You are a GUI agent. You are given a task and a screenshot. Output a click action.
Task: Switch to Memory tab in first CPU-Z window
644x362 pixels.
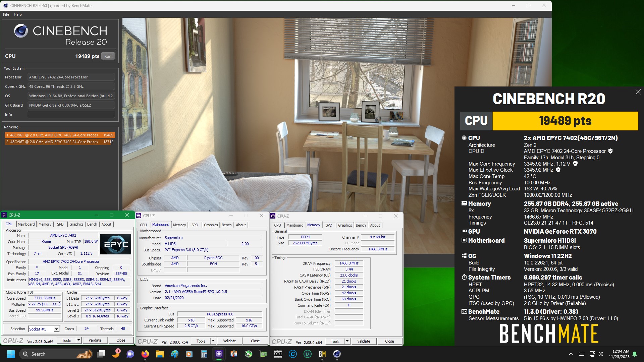45,224
